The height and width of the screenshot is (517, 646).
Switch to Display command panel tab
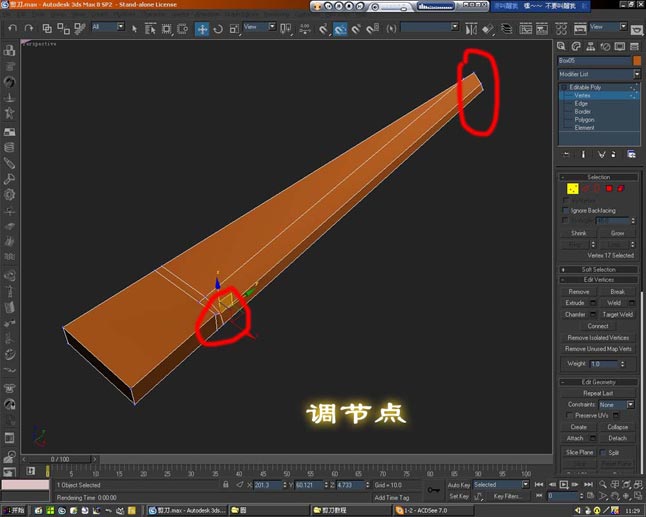[620, 46]
